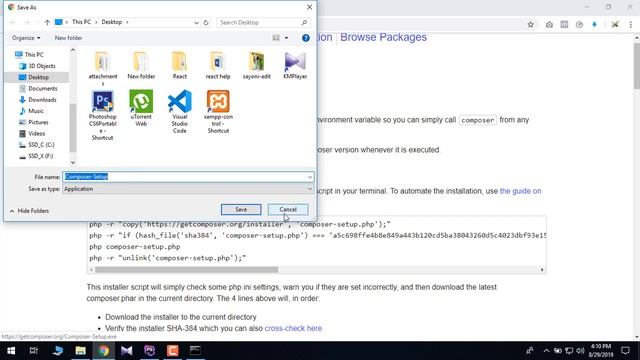640x360 pixels.
Task: Select SSD_C (C:) drive
Action: (x=36, y=145)
